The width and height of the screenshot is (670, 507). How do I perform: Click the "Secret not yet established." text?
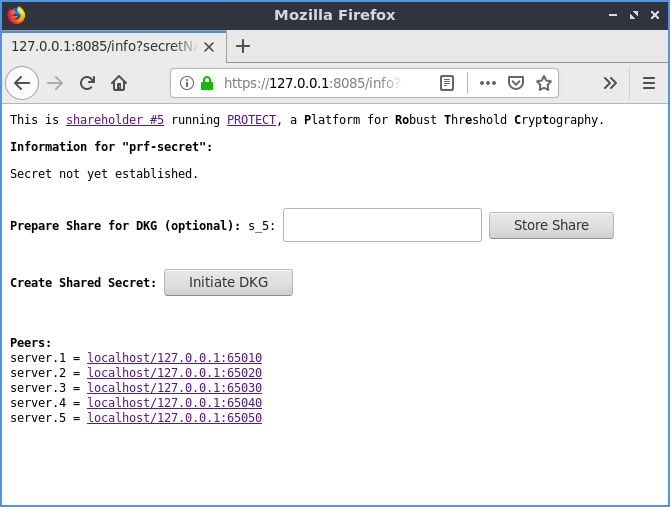click(x=104, y=174)
